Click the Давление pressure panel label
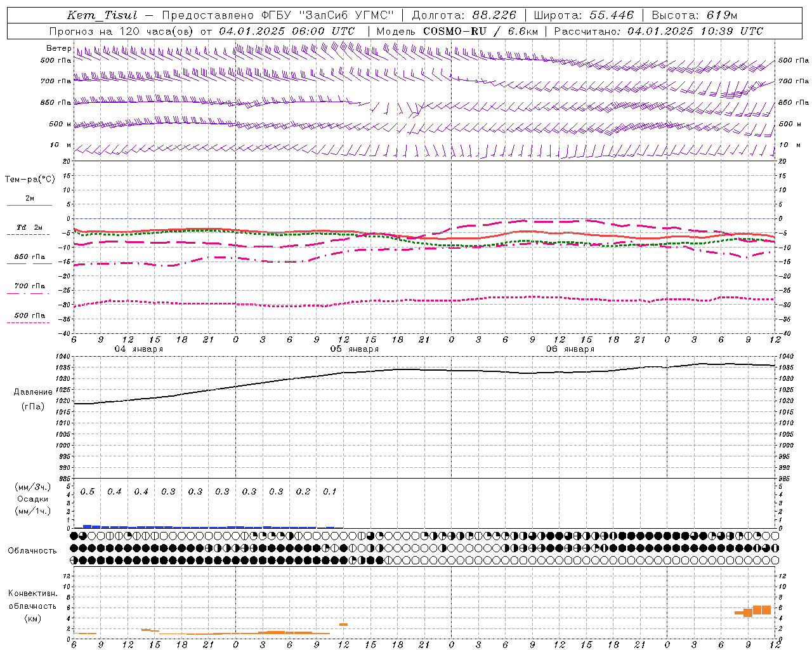Screen dimensions: 812x650 tap(33, 392)
